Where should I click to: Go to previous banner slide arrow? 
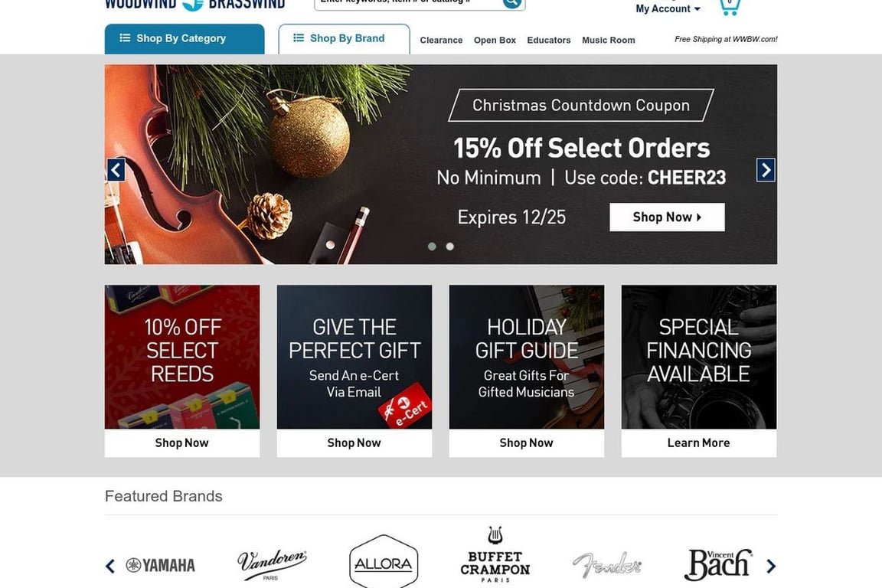pos(116,170)
